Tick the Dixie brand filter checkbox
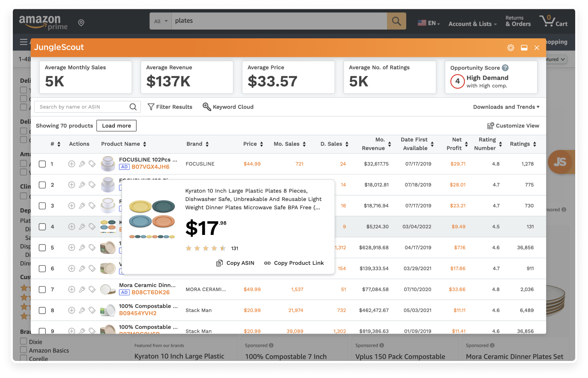Viewport: 588px width, 378px height. coord(23,341)
